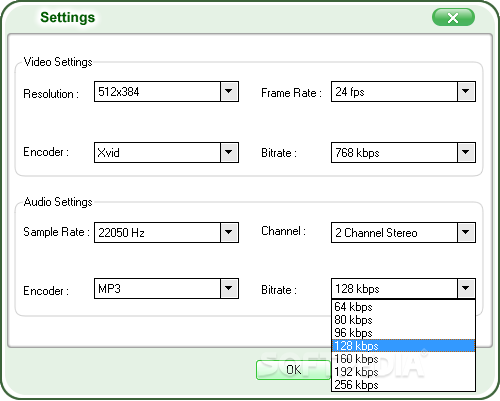The height and width of the screenshot is (401, 500).
Task: Click the 2 Channel Stereo field
Action: pos(394,232)
